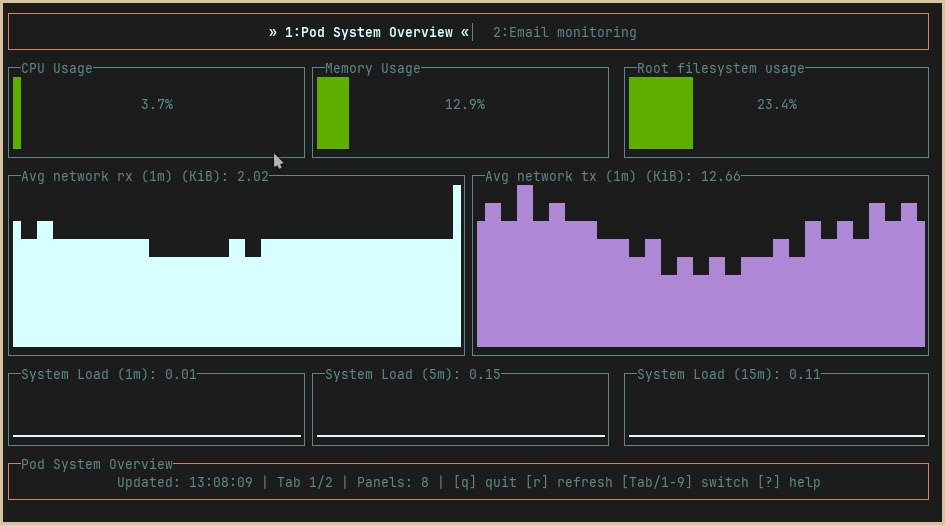
Task: Focus the System Load (5m) panel
Action: pyautogui.click(x=460, y=408)
